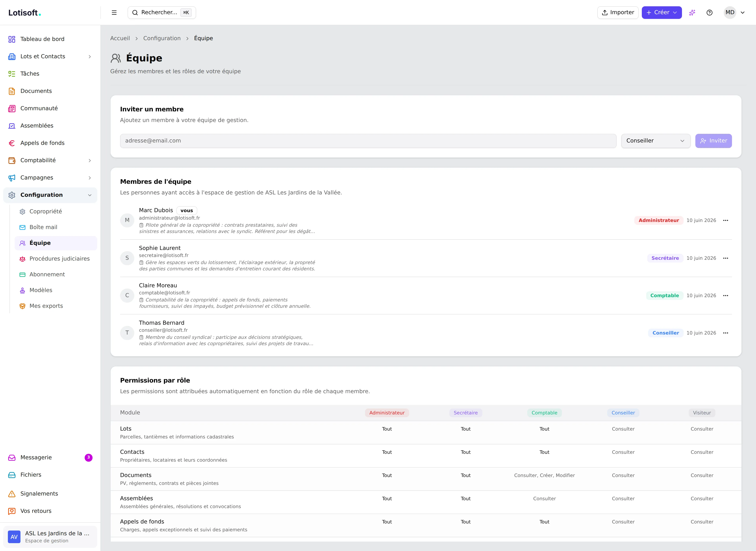Open Tâches in the sidebar
The height and width of the screenshot is (551, 756).
(50, 74)
